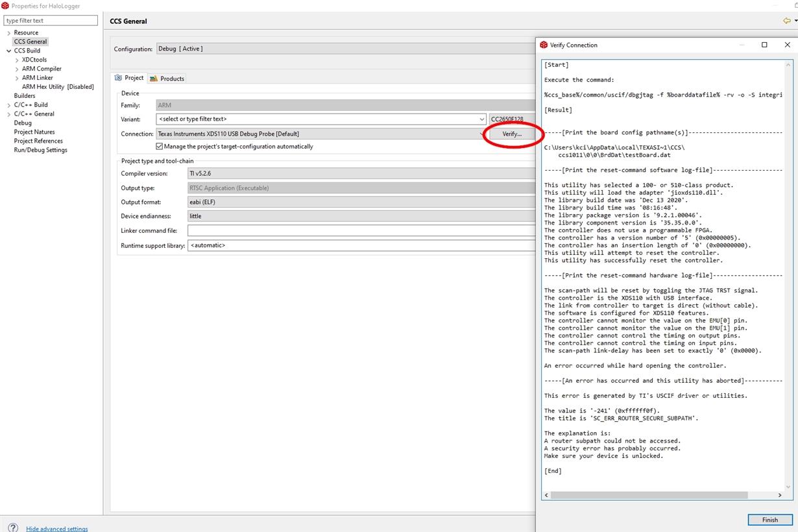Switch to the Products tab
The image size is (798, 532).
pos(167,79)
